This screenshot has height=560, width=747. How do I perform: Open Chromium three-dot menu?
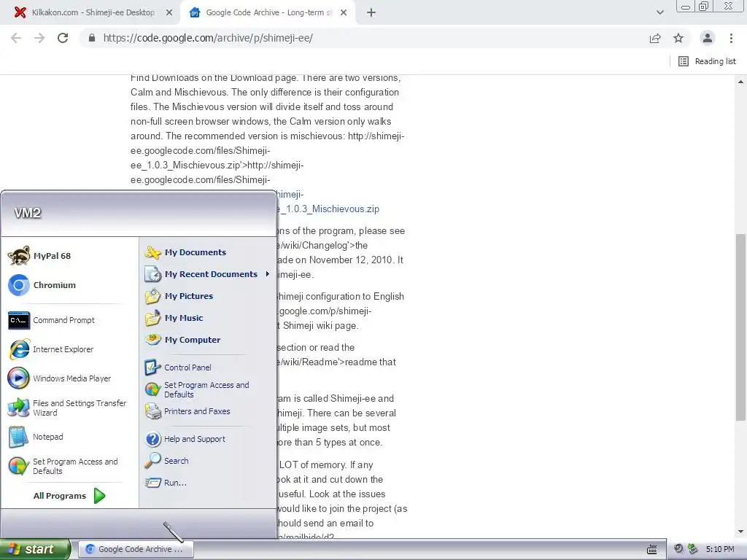click(731, 38)
